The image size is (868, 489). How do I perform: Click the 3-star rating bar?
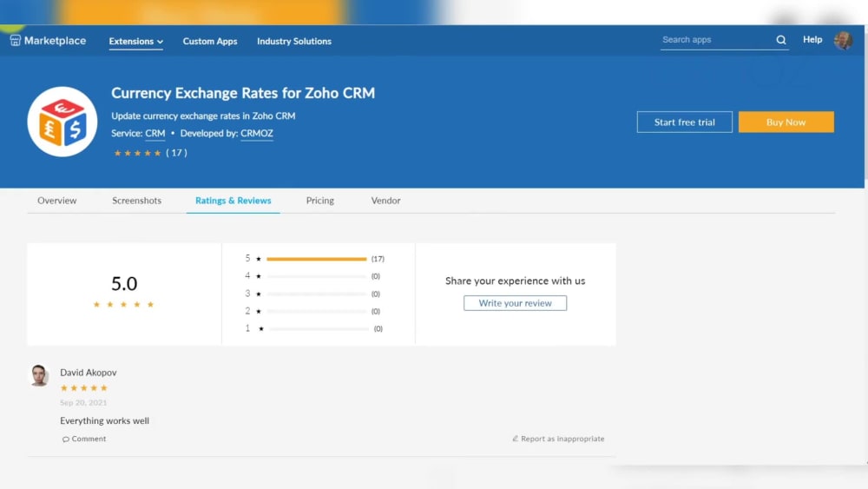click(317, 294)
